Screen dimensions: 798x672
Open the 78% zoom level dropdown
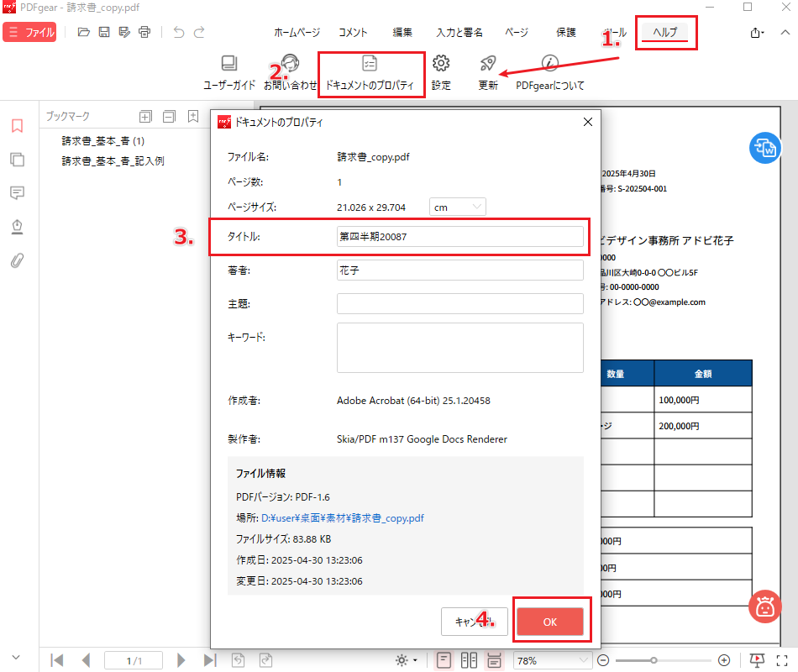click(x=552, y=660)
